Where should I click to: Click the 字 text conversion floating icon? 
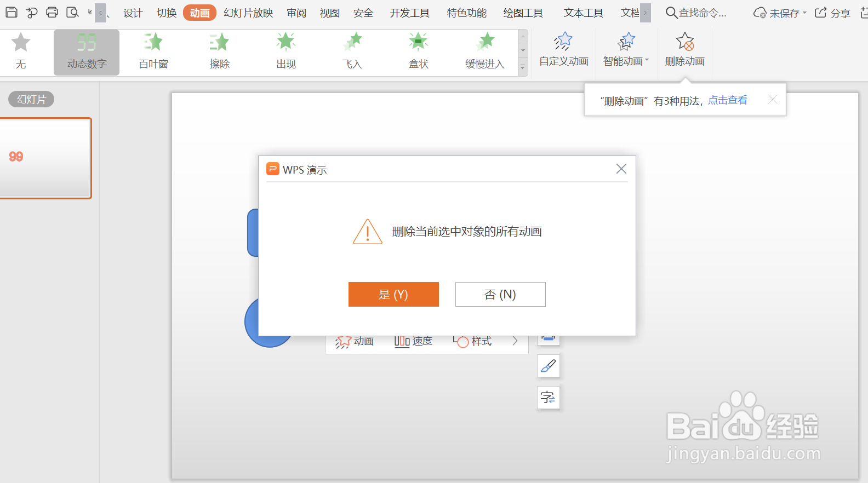coord(549,398)
